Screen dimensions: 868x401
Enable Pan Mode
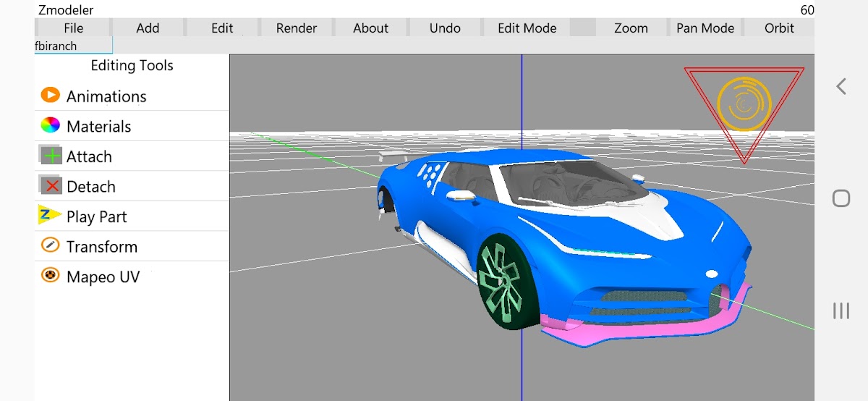[x=705, y=28]
